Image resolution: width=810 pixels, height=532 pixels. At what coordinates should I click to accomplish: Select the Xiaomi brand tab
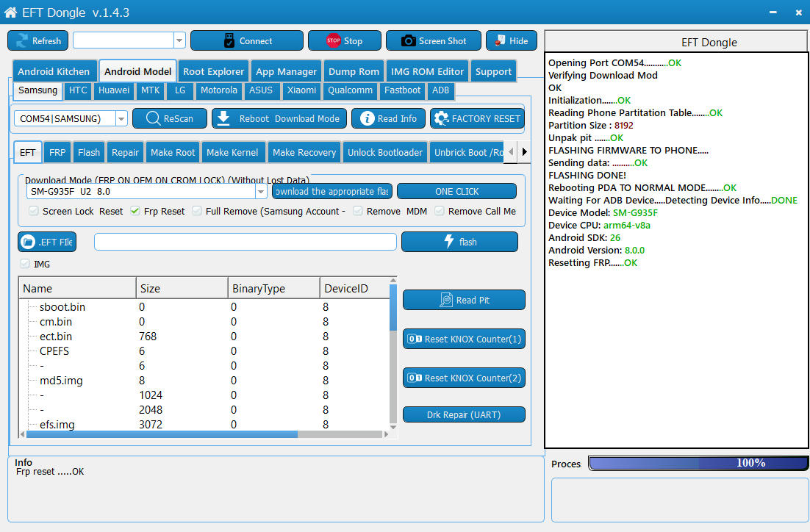[301, 90]
